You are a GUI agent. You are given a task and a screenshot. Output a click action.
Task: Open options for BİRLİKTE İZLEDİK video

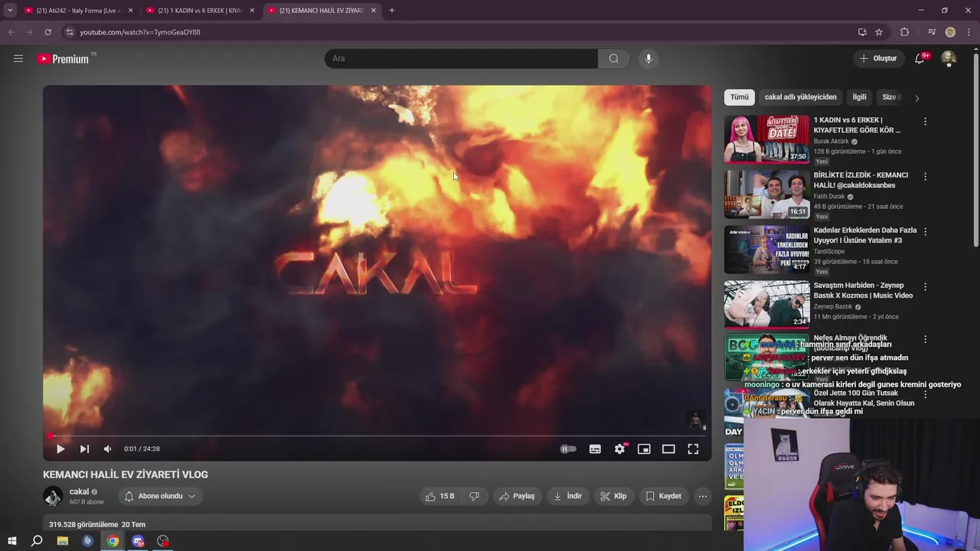pyautogui.click(x=925, y=176)
